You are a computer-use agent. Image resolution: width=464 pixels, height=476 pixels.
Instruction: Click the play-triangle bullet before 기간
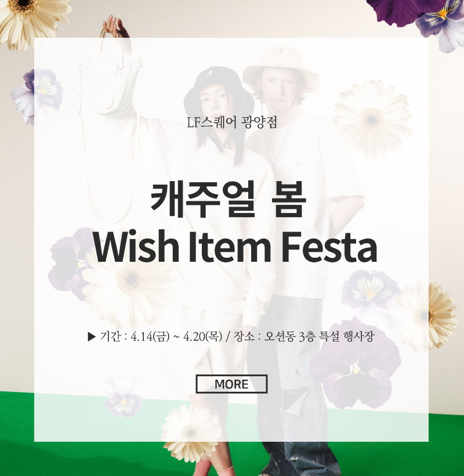[x=91, y=337]
